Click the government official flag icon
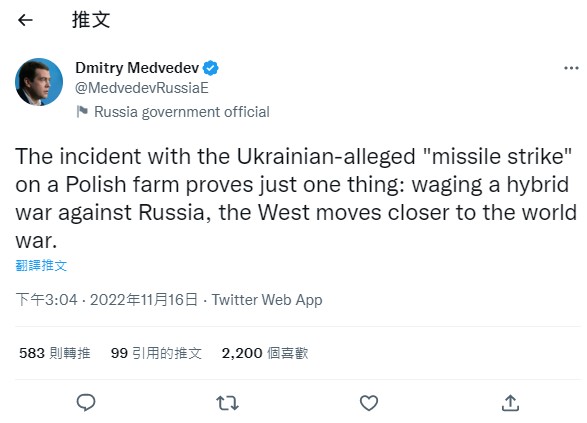The image size is (587, 423). pyautogui.click(x=82, y=111)
